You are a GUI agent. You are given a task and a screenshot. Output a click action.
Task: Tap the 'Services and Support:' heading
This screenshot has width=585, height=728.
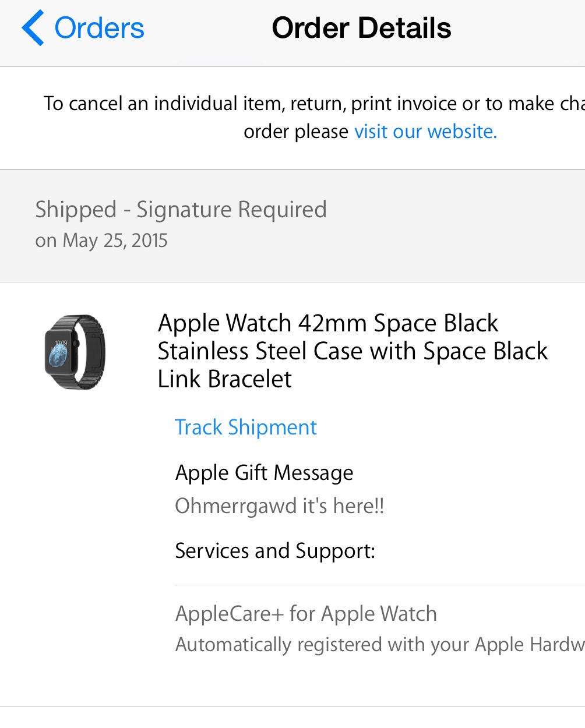click(275, 550)
